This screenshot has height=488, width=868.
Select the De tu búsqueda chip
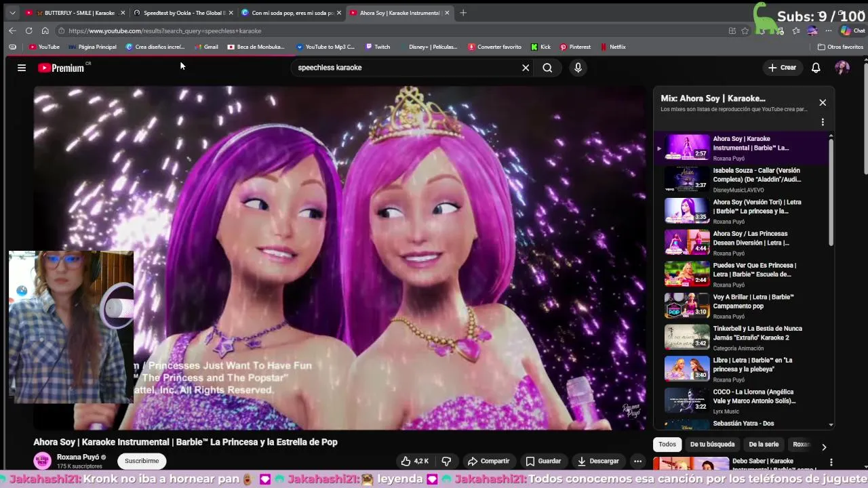tap(712, 445)
